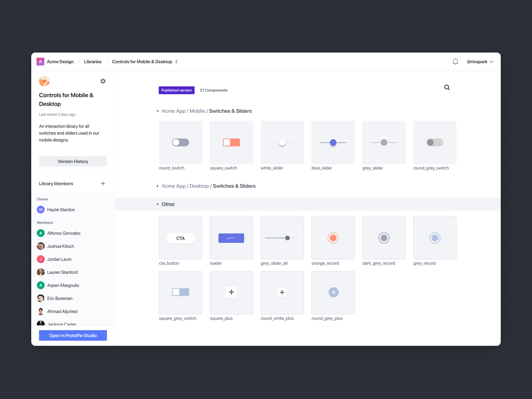This screenshot has width=532, height=399.
Task: Click Alfonso Gonzalez's avatar
Action: 41,233
